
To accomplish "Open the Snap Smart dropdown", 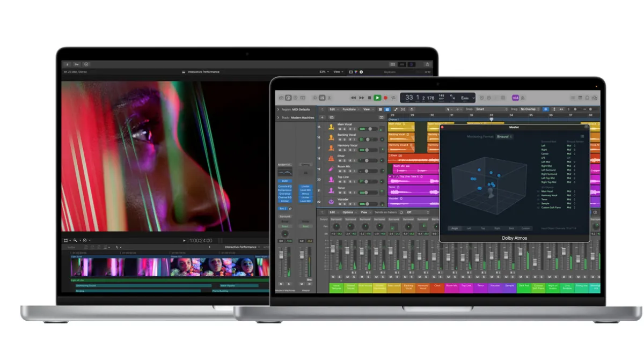I will click(x=492, y=109).
